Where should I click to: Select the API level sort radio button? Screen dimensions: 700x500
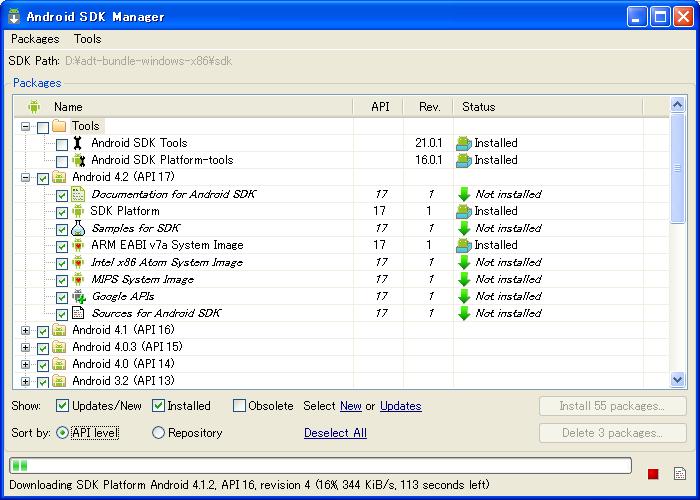62,433
